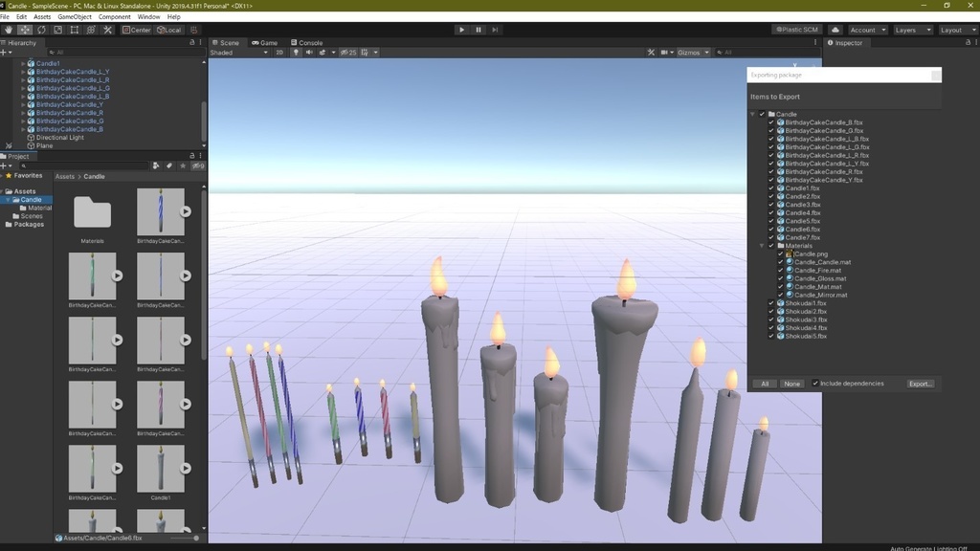Expand BirthdayCakeCandle_L_Y in Hierarchy

coord(23,72)
